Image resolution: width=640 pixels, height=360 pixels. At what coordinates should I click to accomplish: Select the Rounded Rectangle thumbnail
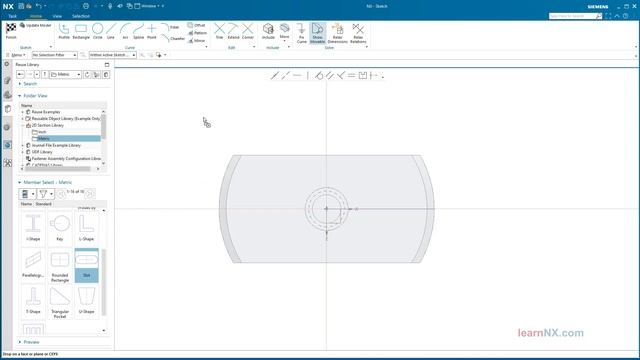tap(60, 266)
